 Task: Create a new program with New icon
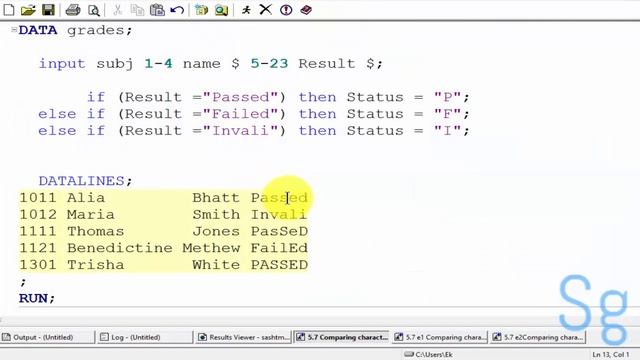click(x=9, y=10)
